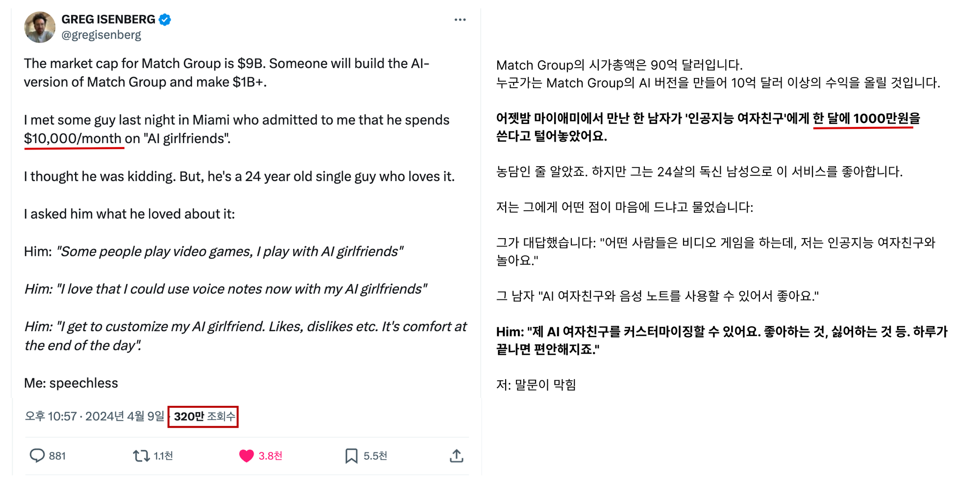Click the share upload arrow icon

coord(456,456)
